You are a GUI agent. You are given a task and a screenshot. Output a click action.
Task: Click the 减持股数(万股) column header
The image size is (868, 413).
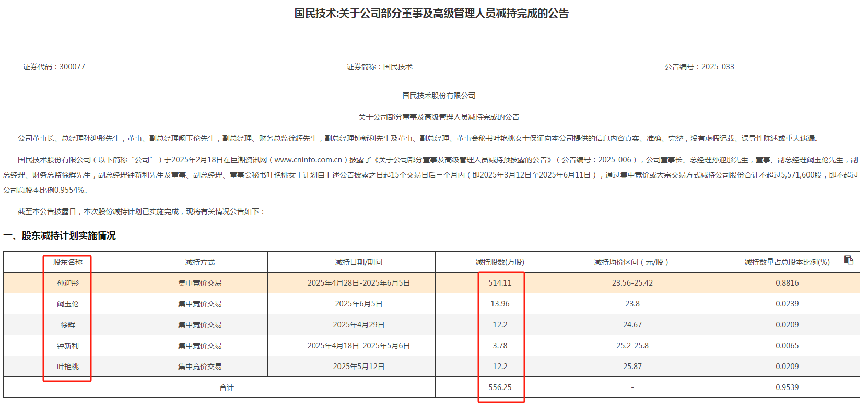pos(500,262)
